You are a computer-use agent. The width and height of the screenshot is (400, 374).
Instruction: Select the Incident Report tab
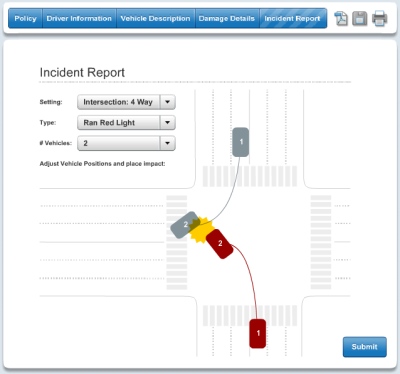[292, 18]
